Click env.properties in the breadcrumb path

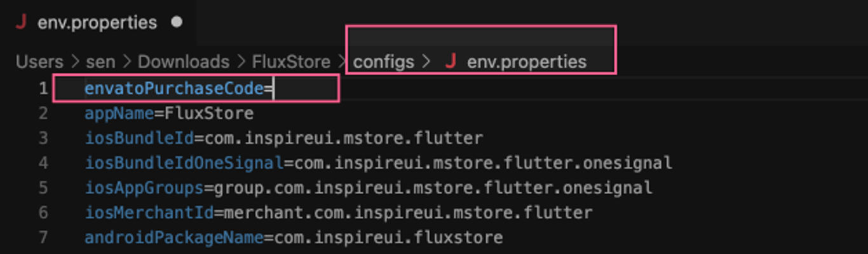(527, 62)
